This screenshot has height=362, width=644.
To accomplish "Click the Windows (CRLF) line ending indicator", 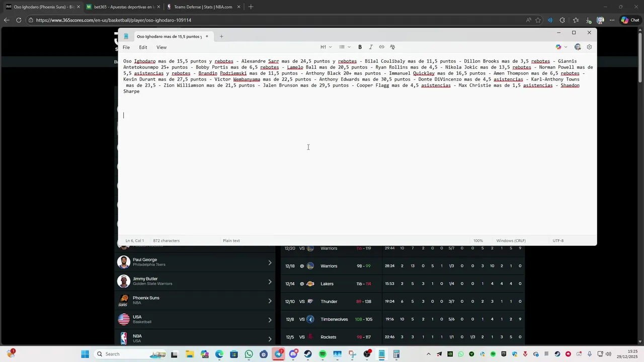I will coord(511,240).
